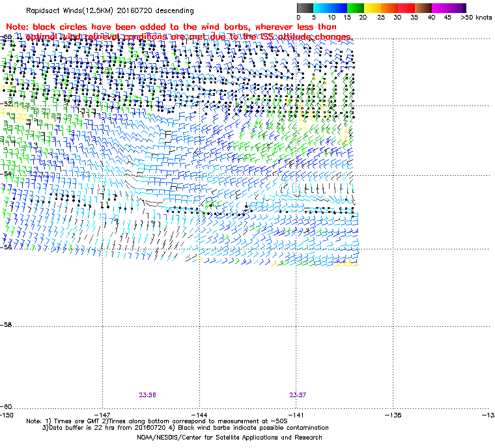Viewport: 495px width, 448px height.
Task: Click the cyan 5-10 knots legend segment
Action: [322, 8]
